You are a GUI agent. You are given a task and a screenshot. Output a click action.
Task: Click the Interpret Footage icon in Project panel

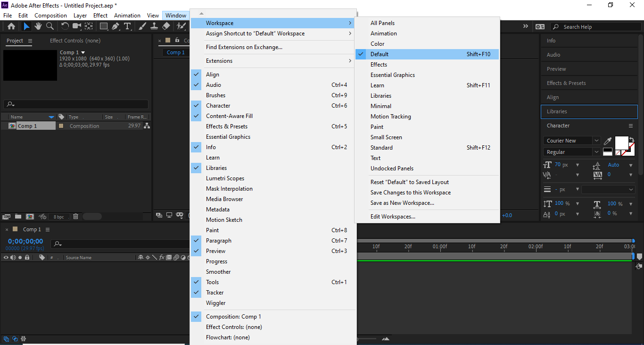[7, 217]
